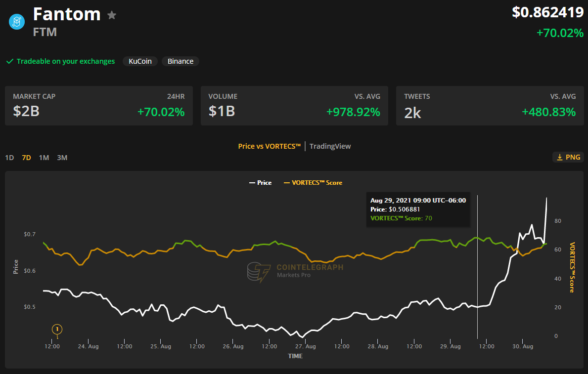Click the VORTECS Score axis title on the right

[x=572, y=267]
